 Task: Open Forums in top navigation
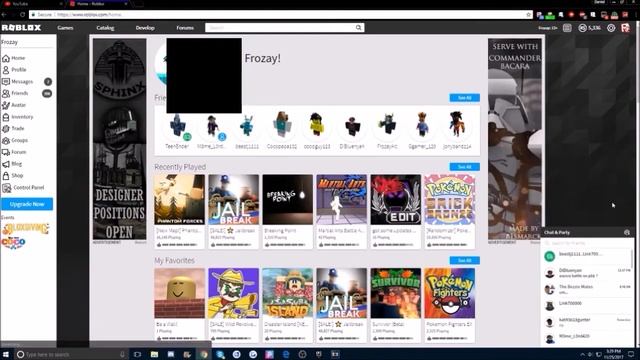point(185,28)
